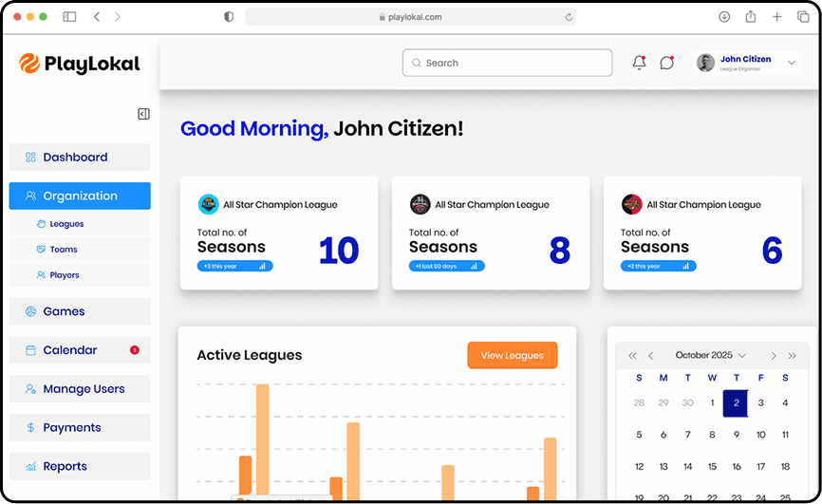The image size is (822, 504).
Task: Go to the previous month in the calendar
Action: [x=650, y=356]
